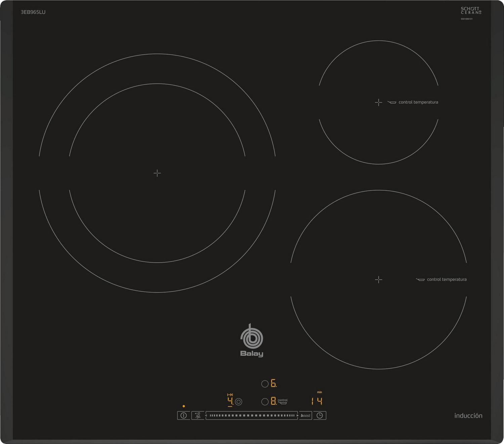This screenshot has height=444, width=504.
Task: Tap the orange power level digit 8
Action: [274, 401]
